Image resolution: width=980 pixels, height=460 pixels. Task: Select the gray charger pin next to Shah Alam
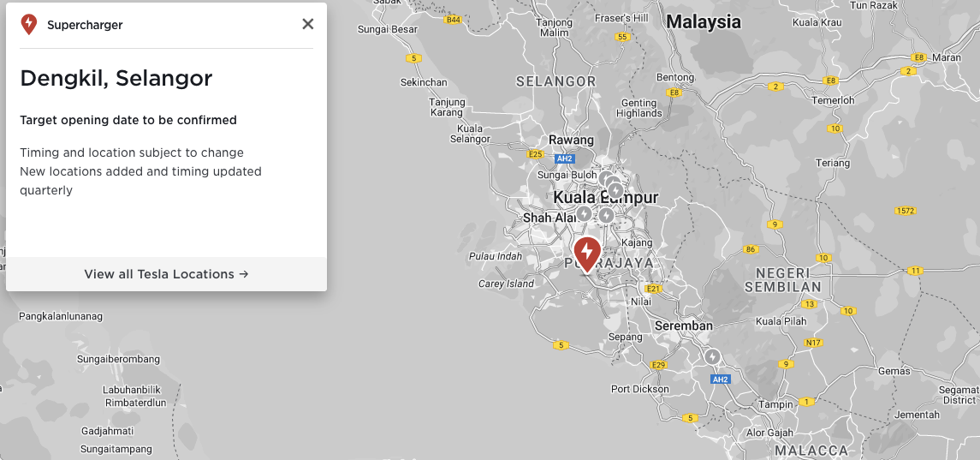(x=584, y=214)
